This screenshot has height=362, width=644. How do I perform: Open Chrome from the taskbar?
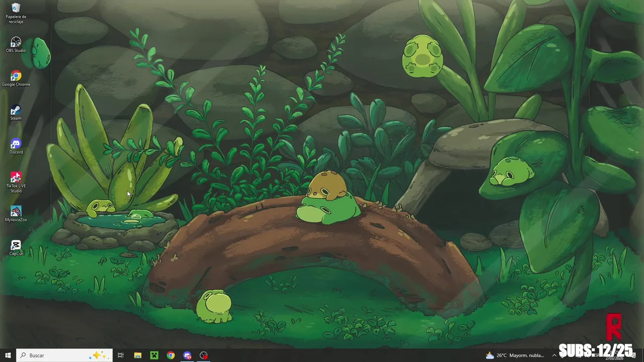[x=171, y=355]
